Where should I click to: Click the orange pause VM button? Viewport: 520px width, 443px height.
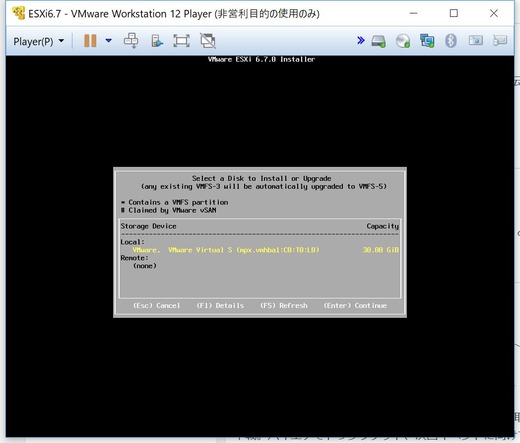[x=90, y=41]
